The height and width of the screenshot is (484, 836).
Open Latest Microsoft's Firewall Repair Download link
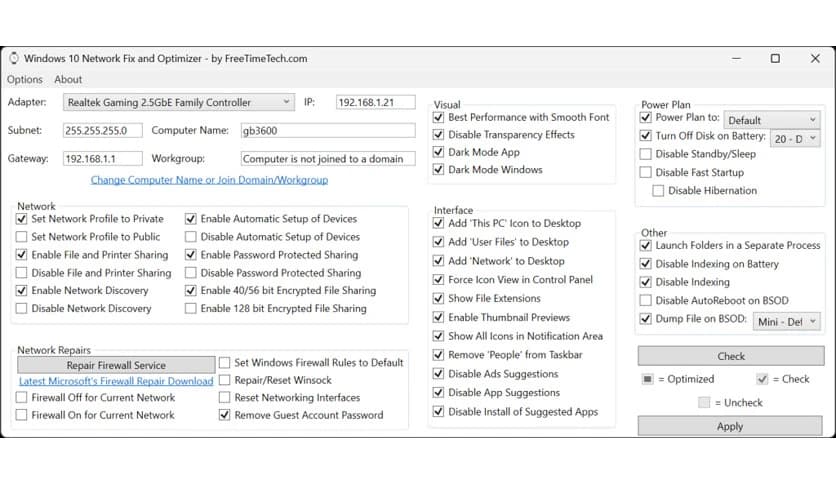click(116, 381)
